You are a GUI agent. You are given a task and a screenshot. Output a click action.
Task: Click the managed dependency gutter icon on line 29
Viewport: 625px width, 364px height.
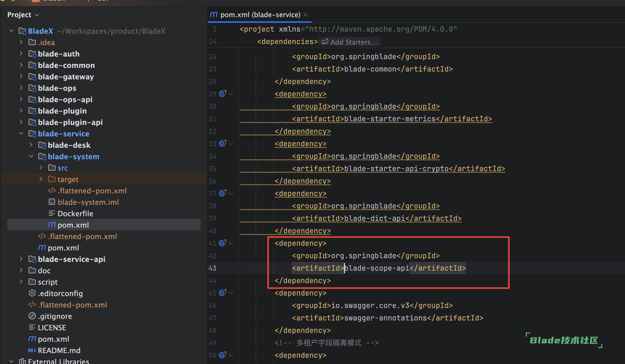[223, 93]
